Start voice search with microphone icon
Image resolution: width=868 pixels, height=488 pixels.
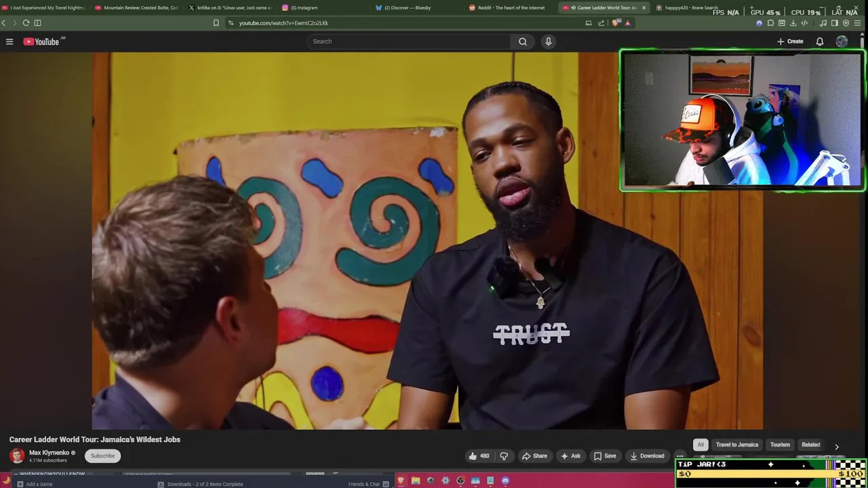[549, 41]
